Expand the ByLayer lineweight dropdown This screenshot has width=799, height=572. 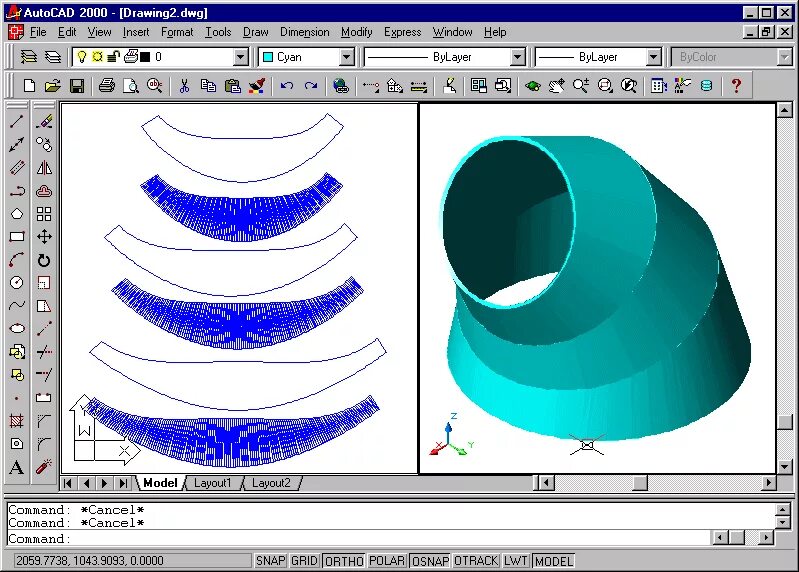point(653,57)
